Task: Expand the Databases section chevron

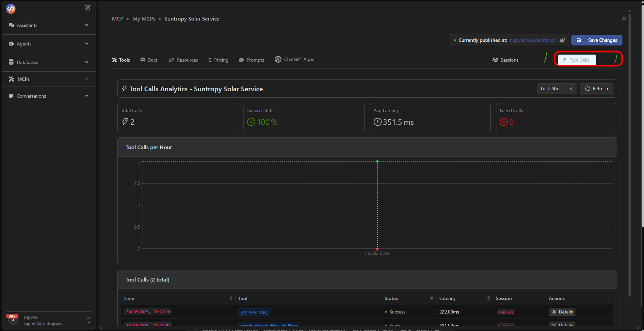Action: point(87,62)
